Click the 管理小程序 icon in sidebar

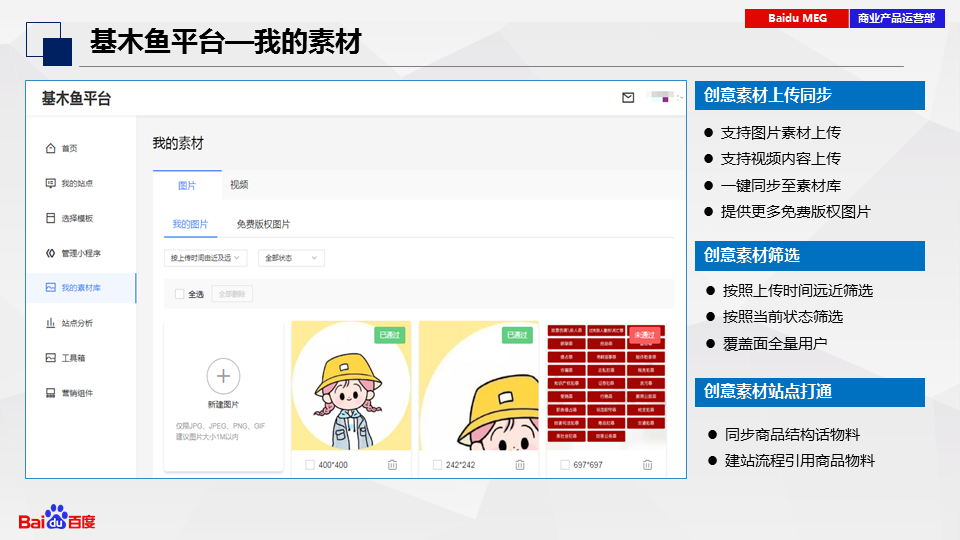50,253
